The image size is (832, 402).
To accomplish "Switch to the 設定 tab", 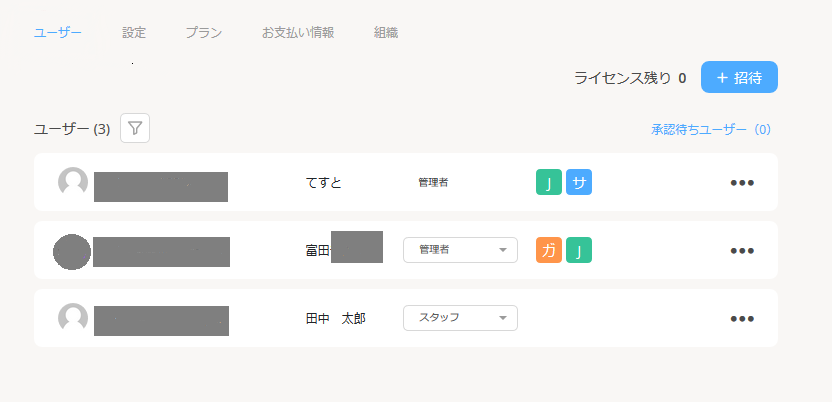I will point(134,32).
